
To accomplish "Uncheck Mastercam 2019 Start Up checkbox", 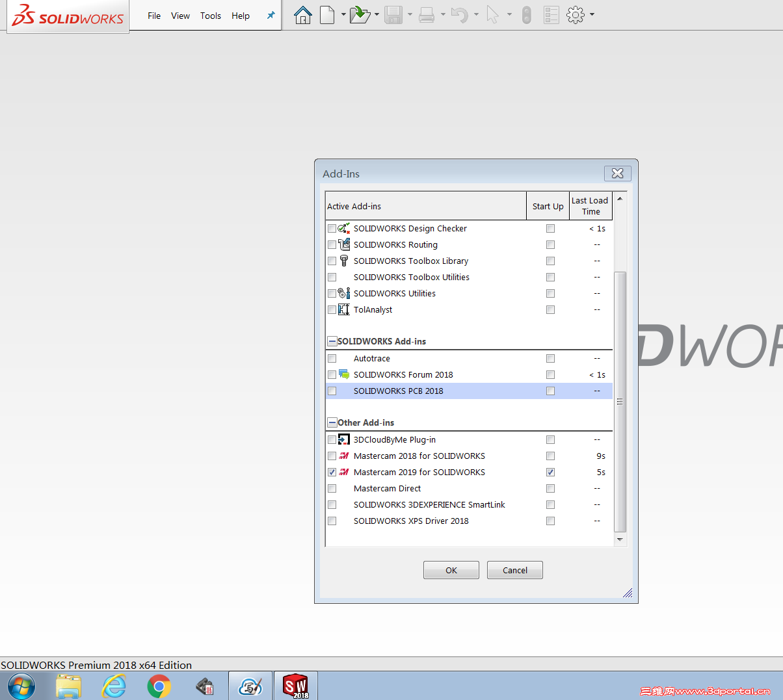I will tap(550, 473).
